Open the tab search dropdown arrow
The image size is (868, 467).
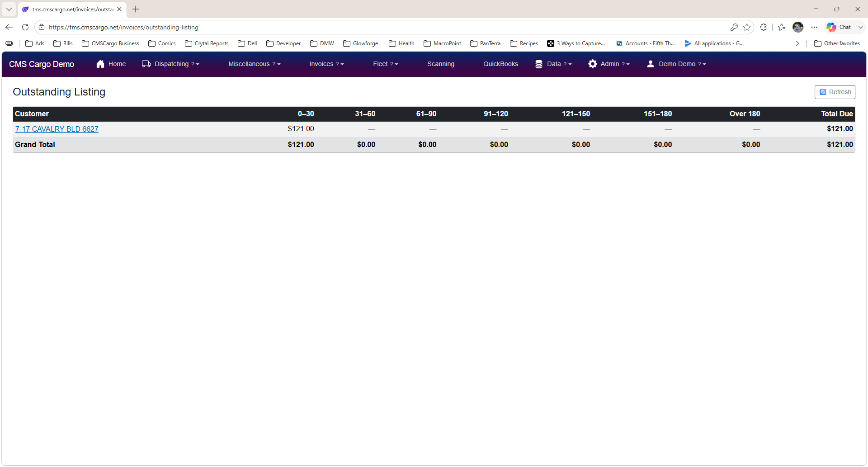[9, 9]
